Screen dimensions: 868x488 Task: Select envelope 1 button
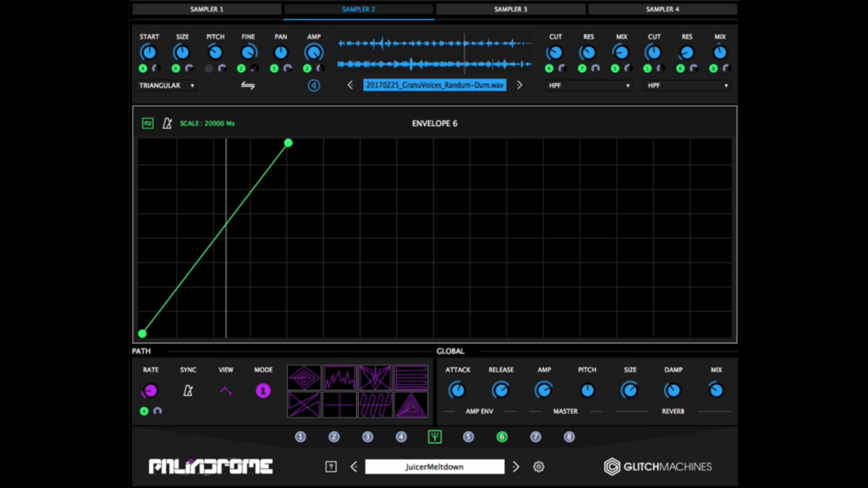(300, 437)
